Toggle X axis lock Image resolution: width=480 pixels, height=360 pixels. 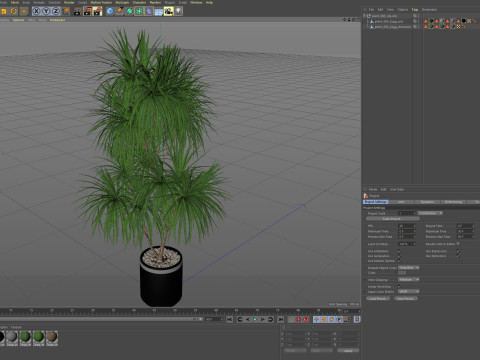click(x=36, y=11)
